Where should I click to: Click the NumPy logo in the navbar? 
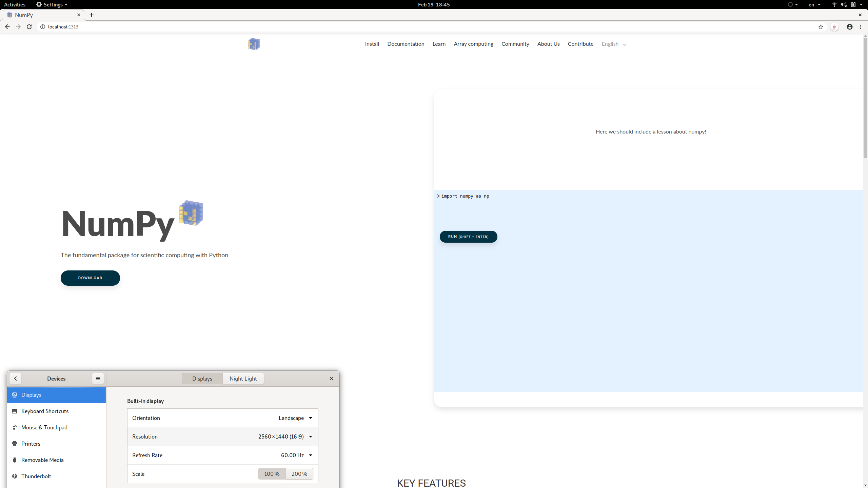tap(253, 44)
